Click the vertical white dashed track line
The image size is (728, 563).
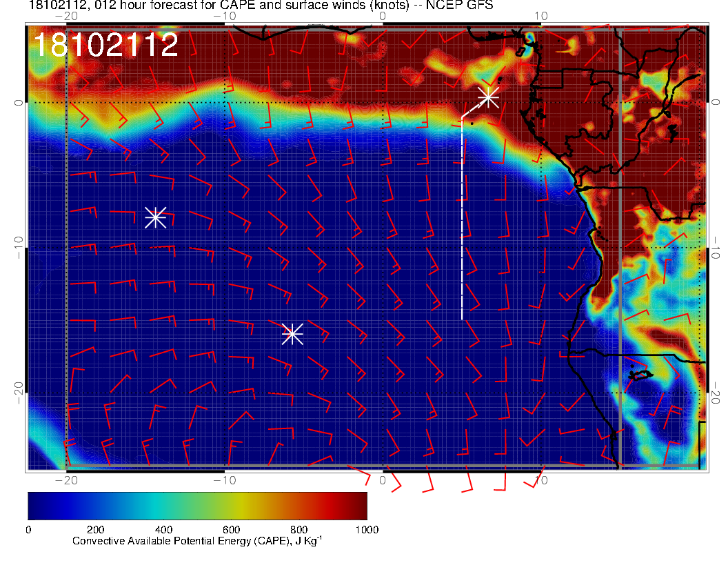tap(462, 221)
